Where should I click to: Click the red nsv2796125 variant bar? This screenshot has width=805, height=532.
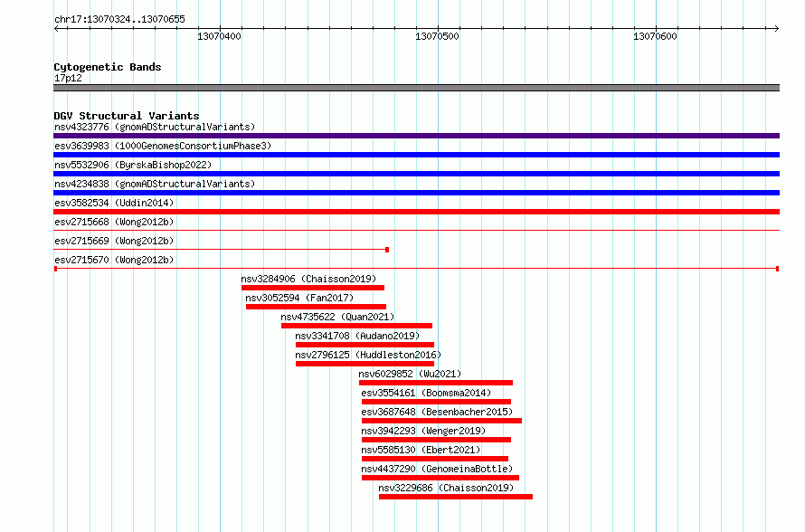click(x=365, y=364)
